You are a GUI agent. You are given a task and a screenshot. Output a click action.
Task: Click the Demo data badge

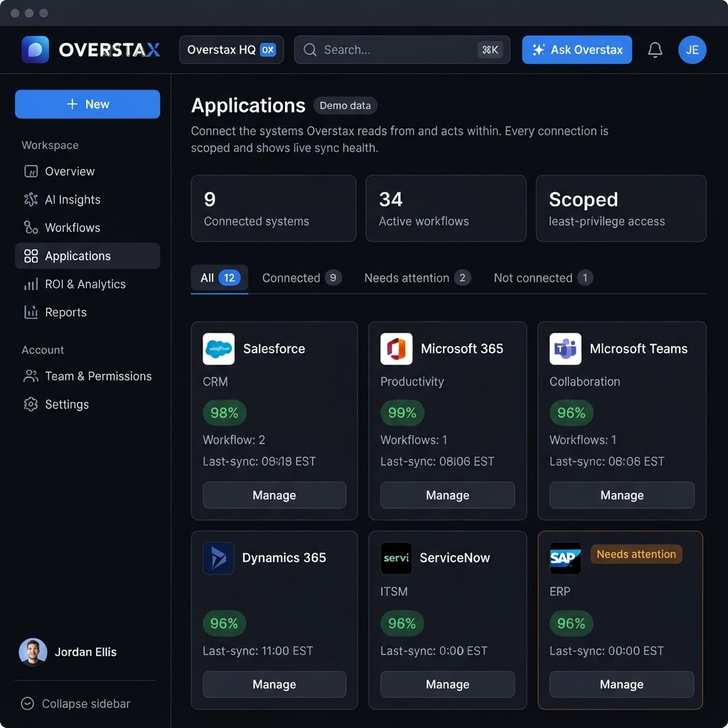tap(345, 106)
